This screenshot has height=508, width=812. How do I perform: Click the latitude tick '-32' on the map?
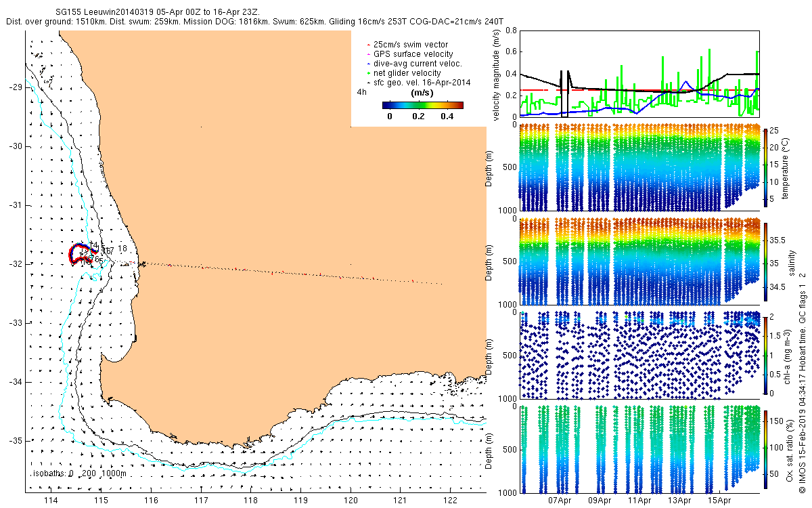pyautogui.click(x=16, y=264)
